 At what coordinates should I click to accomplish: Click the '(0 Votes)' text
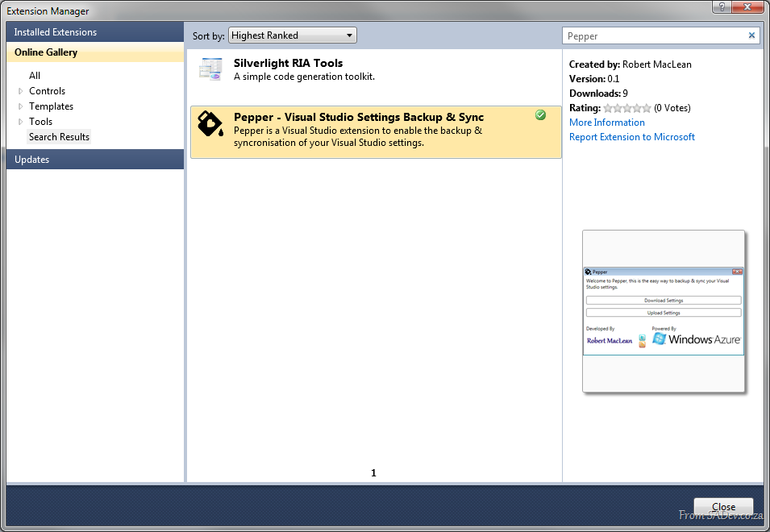[x=672, y=108]
